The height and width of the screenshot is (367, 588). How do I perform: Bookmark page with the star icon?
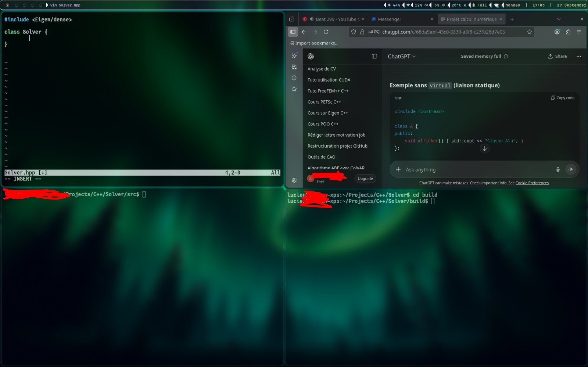pyautogui.click(x=529, y=32)
